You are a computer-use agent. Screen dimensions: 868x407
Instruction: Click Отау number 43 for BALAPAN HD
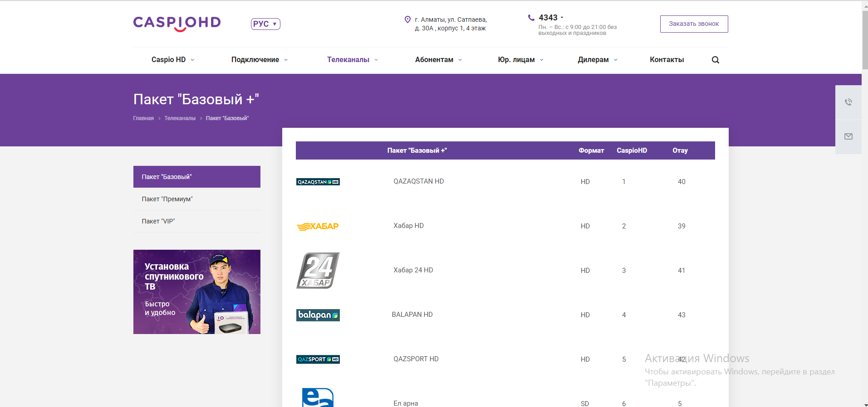(682, 315)
